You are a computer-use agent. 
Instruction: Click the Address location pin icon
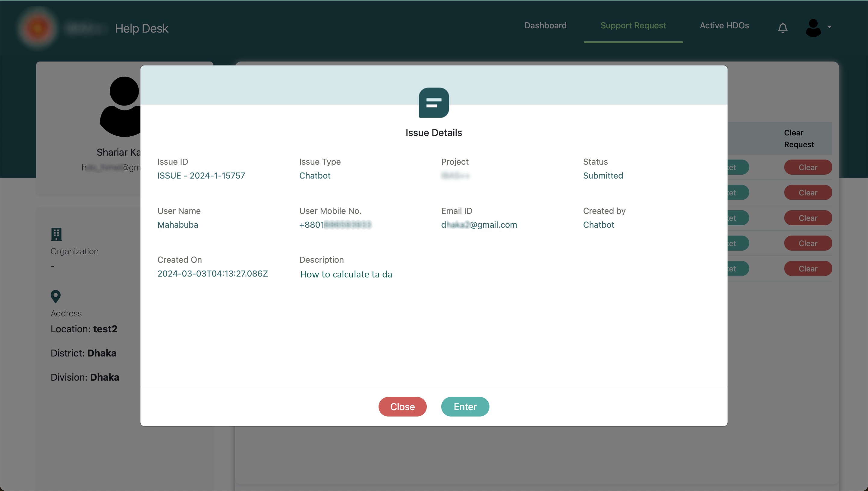point(55,297)
